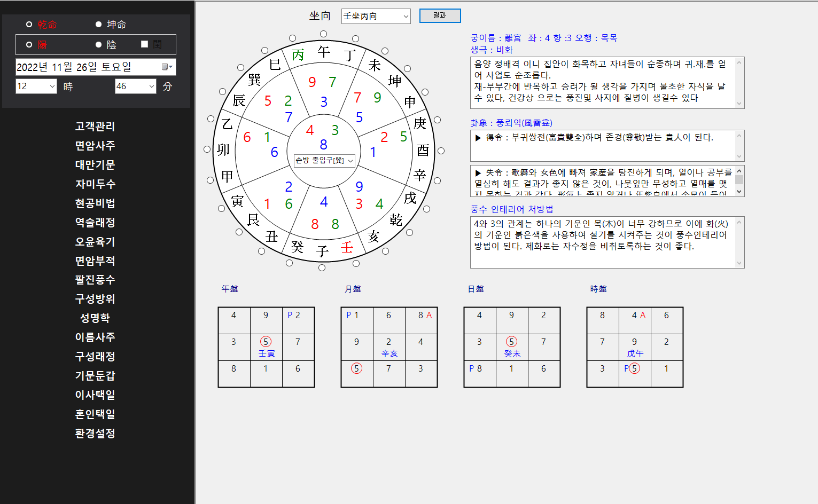Go to the 성명학 section

95,318
